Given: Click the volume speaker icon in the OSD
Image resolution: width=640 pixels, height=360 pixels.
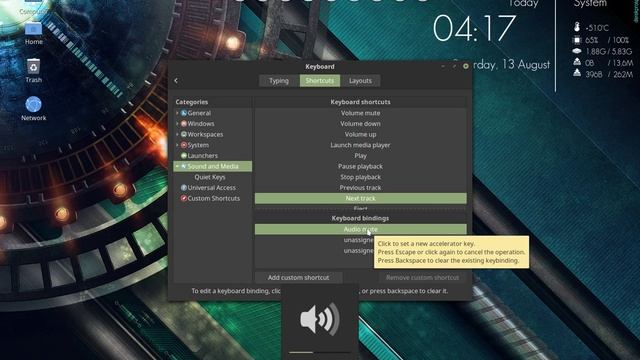Looking at the screenshot, I should (x=320, y=319).
